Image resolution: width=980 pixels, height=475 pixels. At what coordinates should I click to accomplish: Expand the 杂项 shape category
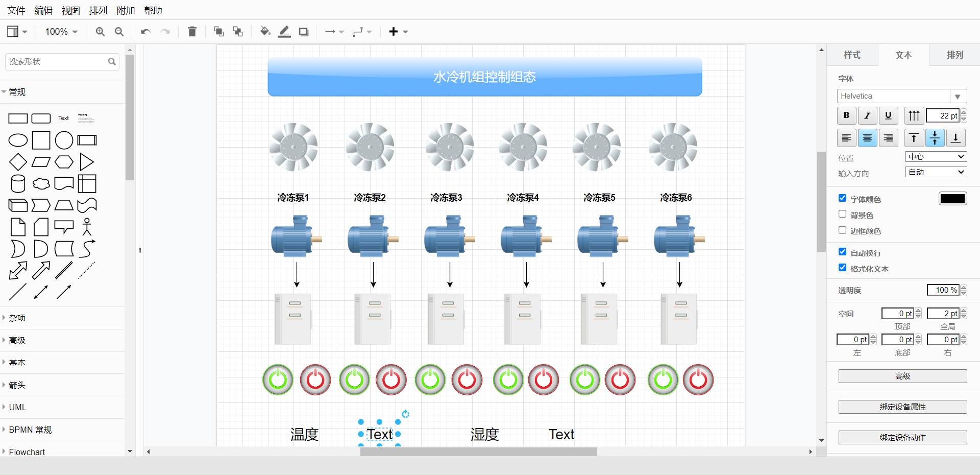point(17,318)
